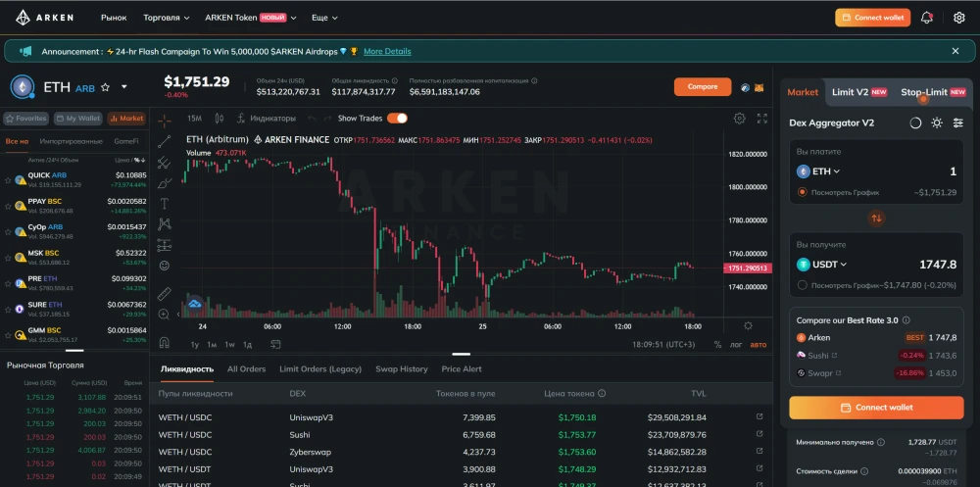Open the Swap History tab
The width and height of the screenshot is (980, 487).
(x=401, y=368)
